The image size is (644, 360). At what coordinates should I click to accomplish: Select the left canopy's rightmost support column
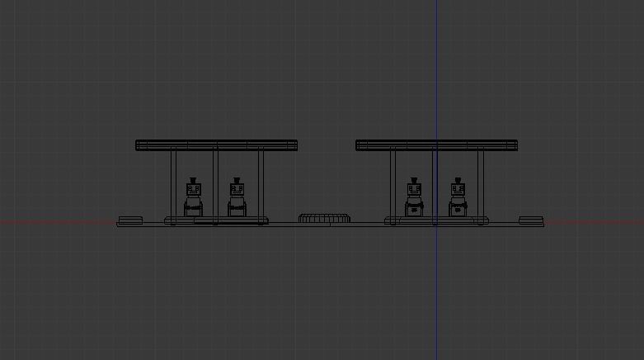(x=261, y=187)
